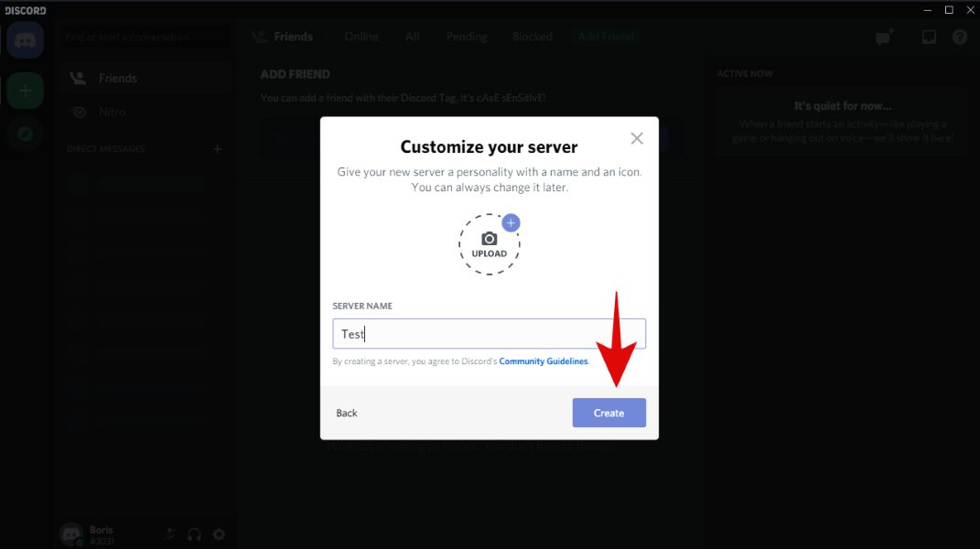Click the Friends header label
This screenshot has width=980, height=549.
point(293,37)
